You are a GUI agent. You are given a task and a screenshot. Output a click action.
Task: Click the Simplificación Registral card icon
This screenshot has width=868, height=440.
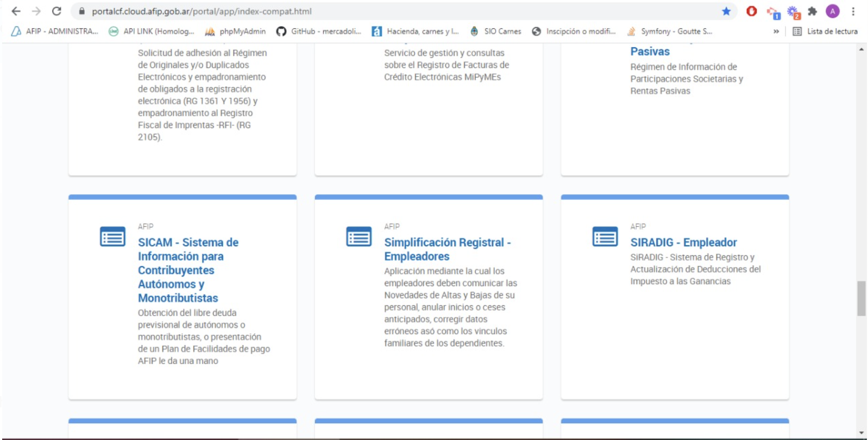click(x=359, y=236)
